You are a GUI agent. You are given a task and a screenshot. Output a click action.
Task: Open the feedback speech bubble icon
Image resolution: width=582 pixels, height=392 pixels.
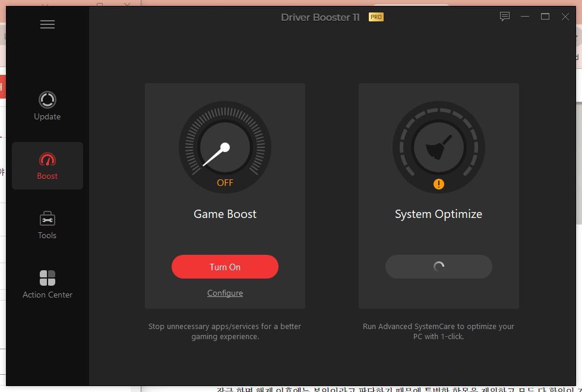point(504,17)
